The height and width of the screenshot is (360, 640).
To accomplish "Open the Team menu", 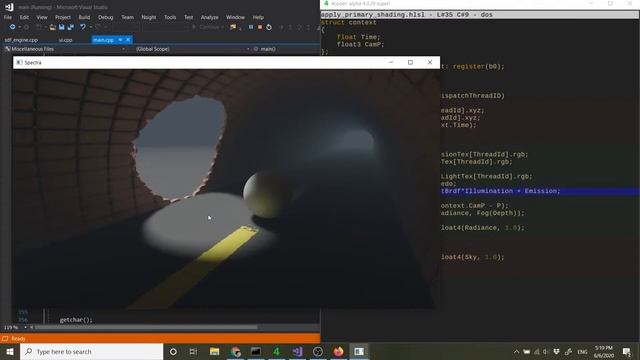I will pyautogui.click(x=127, y=17).
